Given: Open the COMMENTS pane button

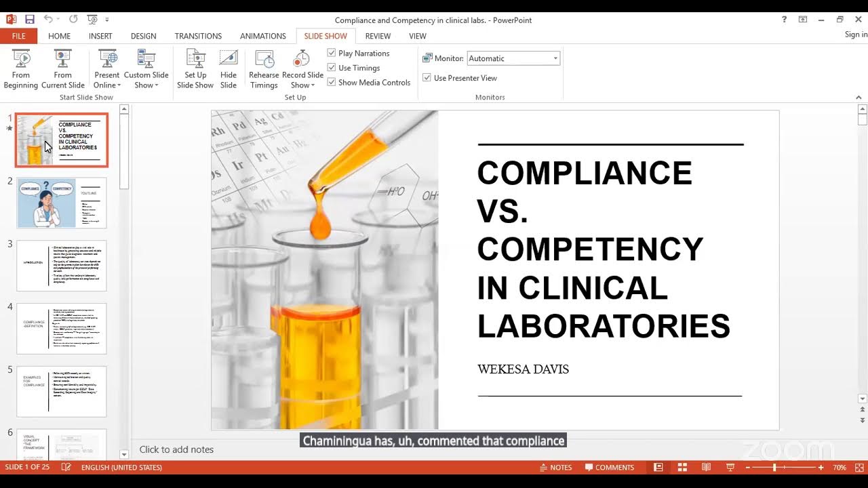Looking at the screenshot, I should click(x=610, y=468).
